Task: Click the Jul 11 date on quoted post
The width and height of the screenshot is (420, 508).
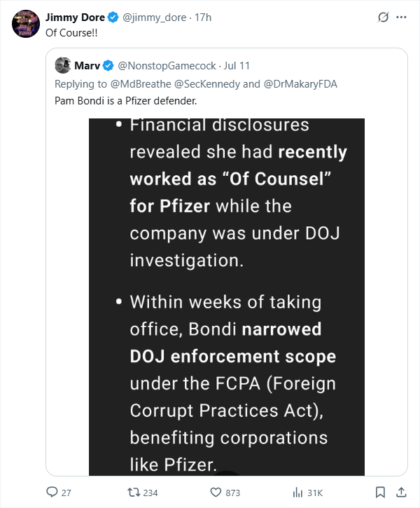Action: point(237,66)
